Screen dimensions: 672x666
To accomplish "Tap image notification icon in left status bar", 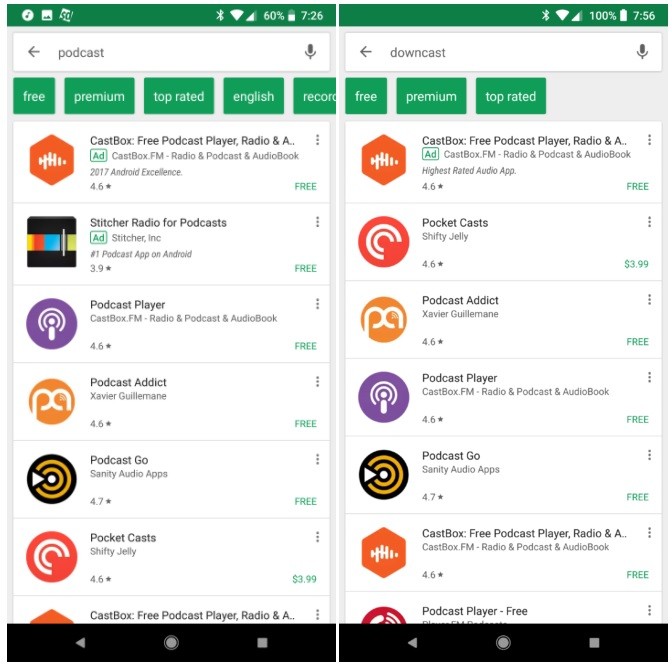I will coord(47,15).
